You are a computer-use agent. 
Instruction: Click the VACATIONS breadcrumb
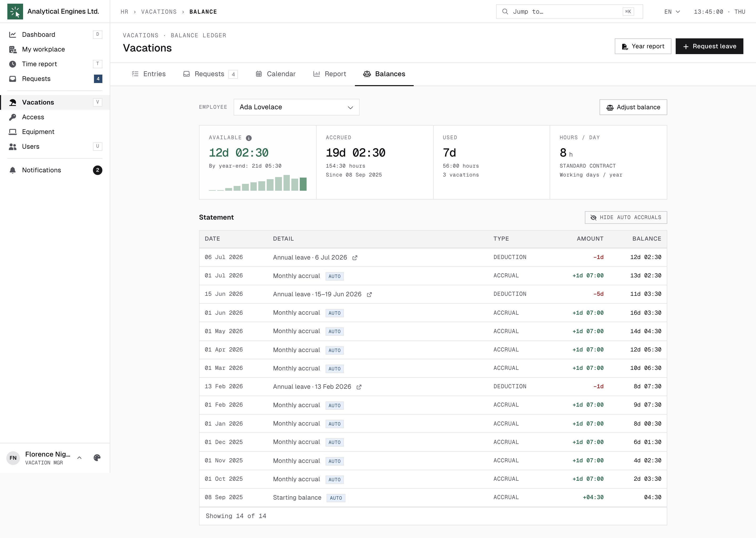click(159, 12)
